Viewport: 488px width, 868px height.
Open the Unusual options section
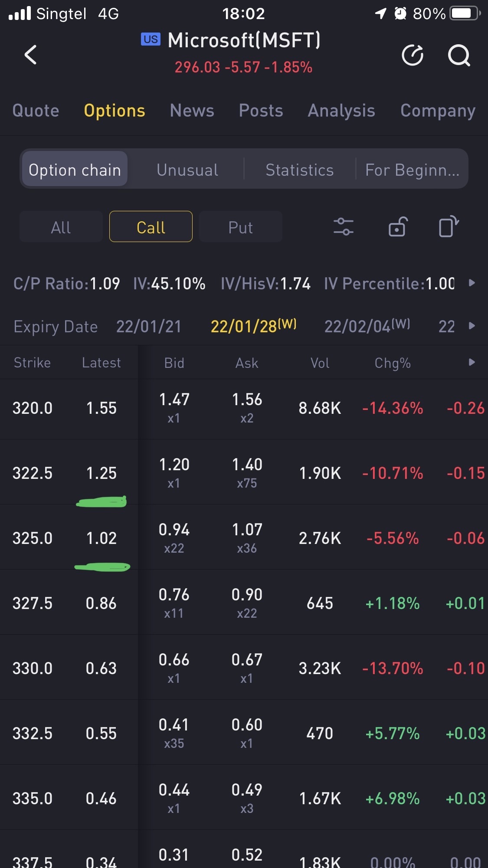(x=187, y=170)
